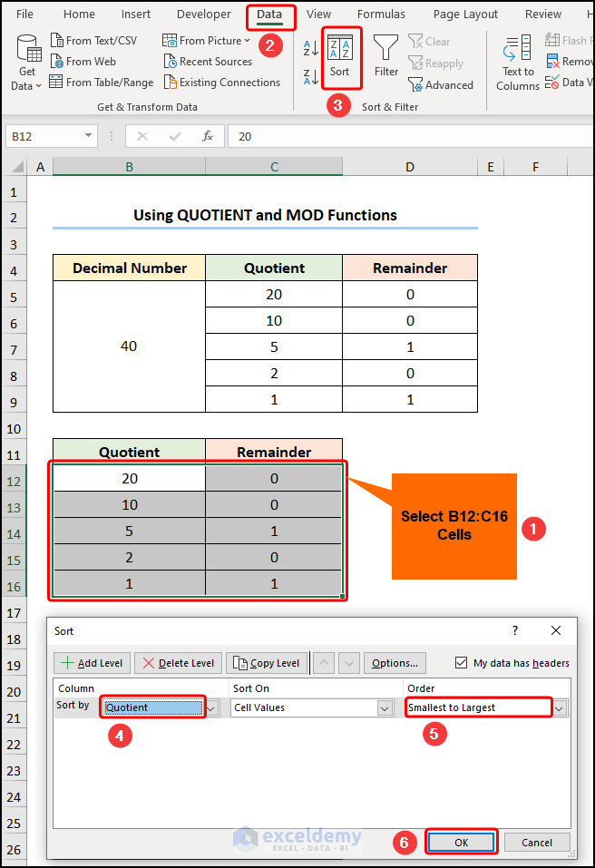This screenshot has width=595, height=868.
Task: Switch to the View tab
Action: tap(318, 15)
